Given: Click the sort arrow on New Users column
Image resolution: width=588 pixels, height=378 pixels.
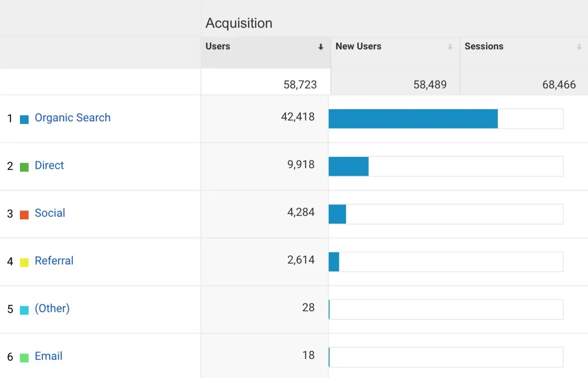Looking at the screenshot, I should click(450, 46).
